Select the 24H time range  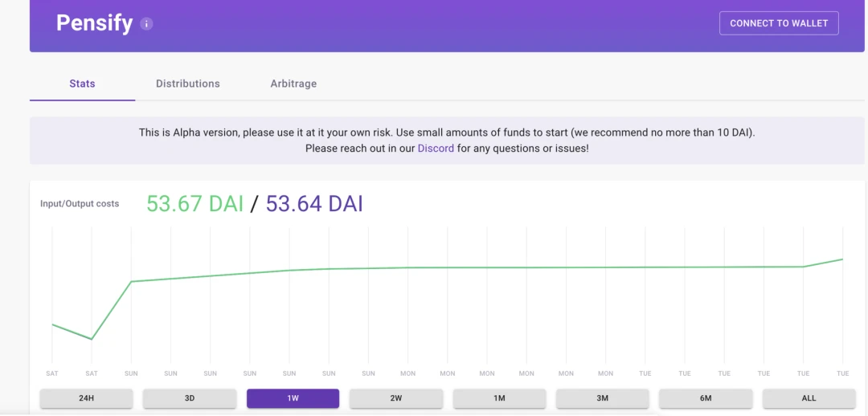(x=86, y=398)
